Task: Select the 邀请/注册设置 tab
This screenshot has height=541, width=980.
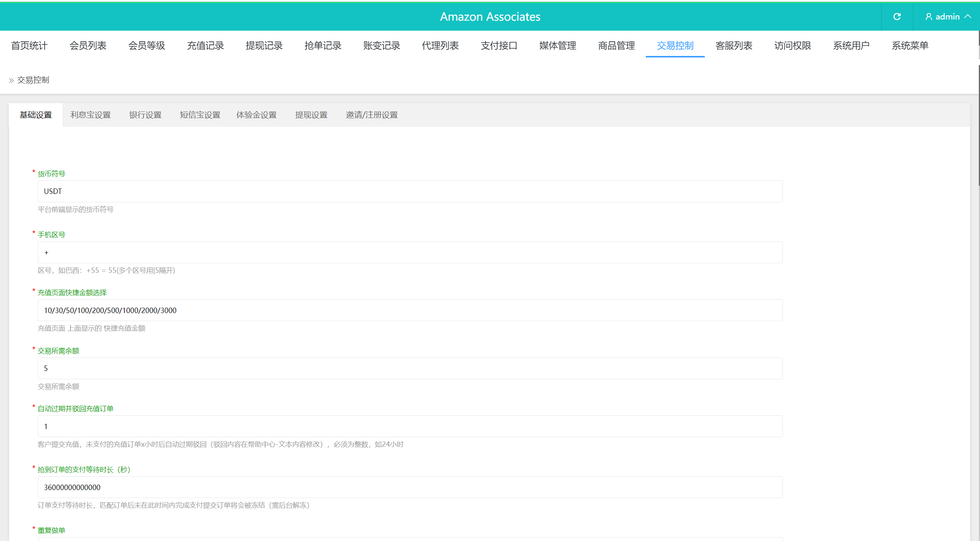Action: [x=372, y=115]
